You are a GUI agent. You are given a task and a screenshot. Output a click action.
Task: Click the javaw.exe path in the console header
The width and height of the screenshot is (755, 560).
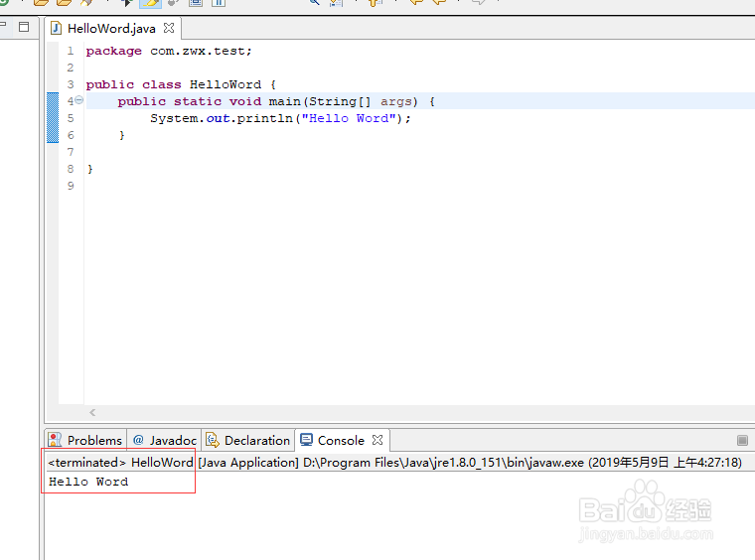pos(443,463)
